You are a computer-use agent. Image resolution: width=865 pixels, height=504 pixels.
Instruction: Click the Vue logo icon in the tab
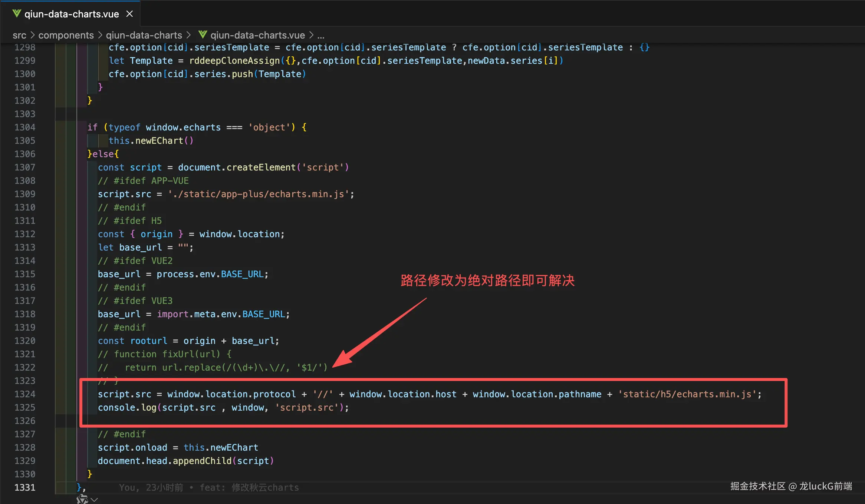tap(17, 14)
